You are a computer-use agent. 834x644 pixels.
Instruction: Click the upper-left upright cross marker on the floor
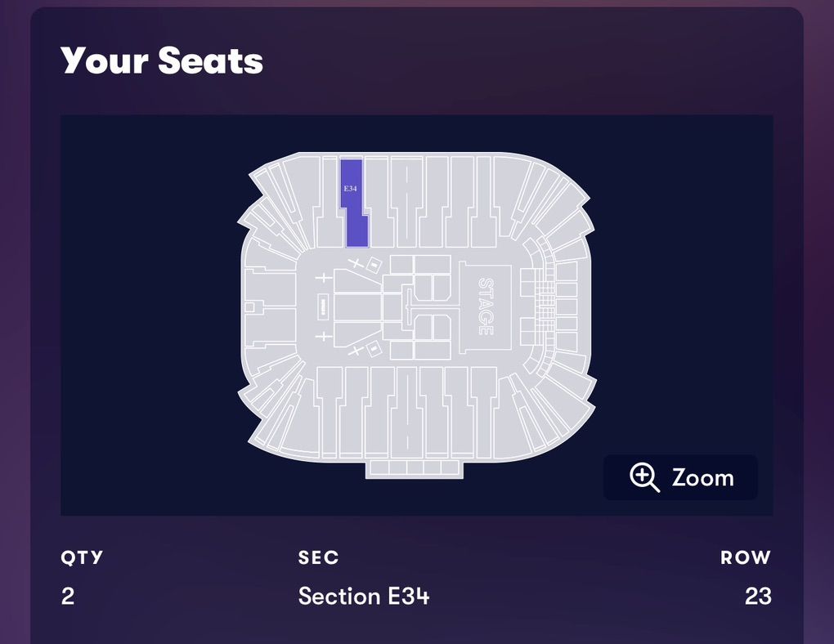pos(324,278)
